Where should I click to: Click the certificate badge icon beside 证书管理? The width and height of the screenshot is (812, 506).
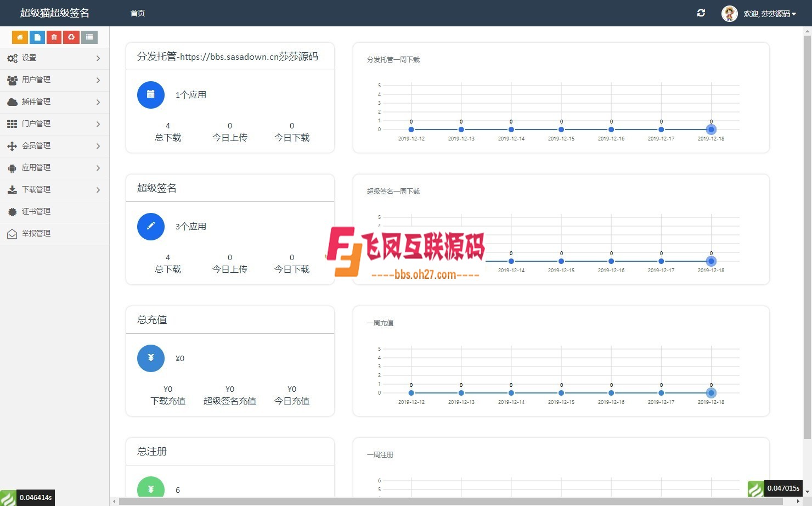tap(12, 212)
